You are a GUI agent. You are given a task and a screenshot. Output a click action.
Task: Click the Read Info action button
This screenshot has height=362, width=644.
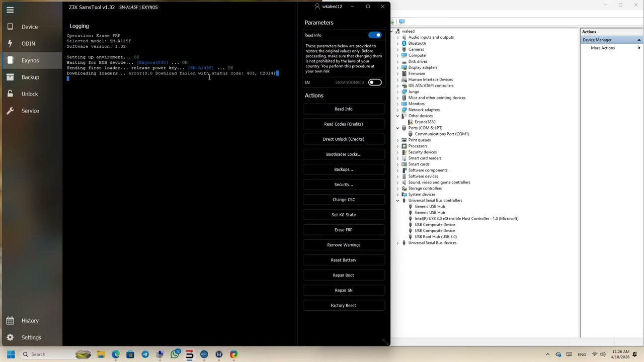[x=344, y=109]
